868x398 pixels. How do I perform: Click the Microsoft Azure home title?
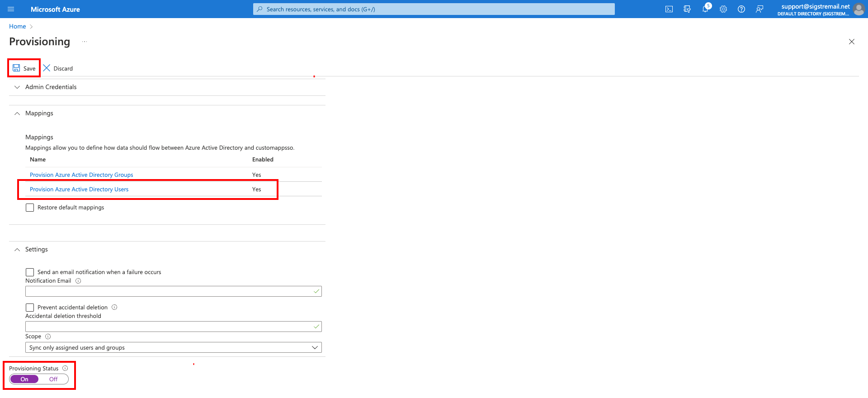(x=55, y=9)
